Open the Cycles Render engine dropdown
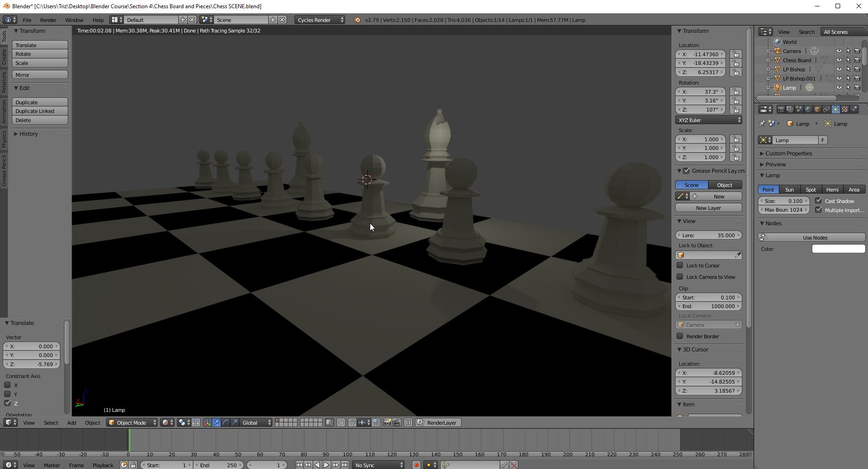868x469 pixels. [320, 20]
